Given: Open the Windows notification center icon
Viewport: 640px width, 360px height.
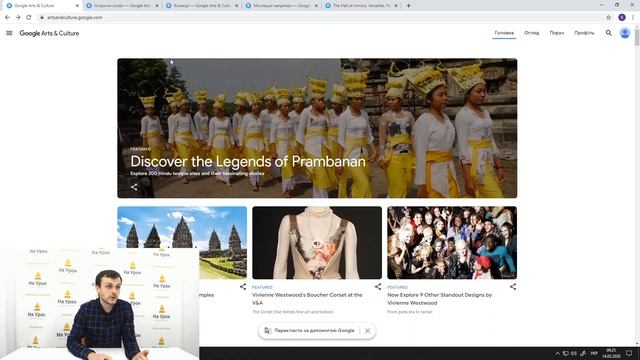Looking at the screenshot, I should (629, 353).
